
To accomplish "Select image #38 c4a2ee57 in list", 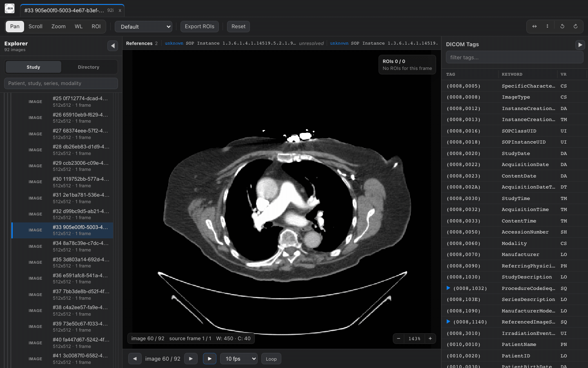I will [x=62, y=311].
